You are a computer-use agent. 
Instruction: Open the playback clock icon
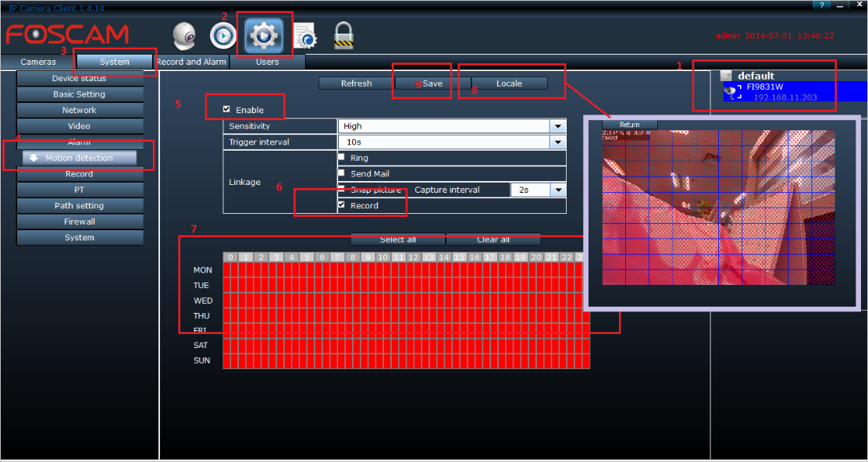pos(223,35)
